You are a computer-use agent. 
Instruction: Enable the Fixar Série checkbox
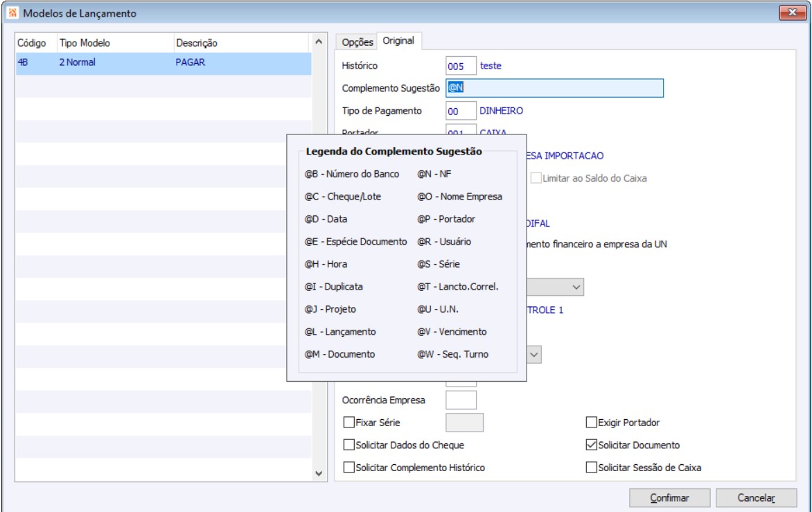(x=349, y=423)
